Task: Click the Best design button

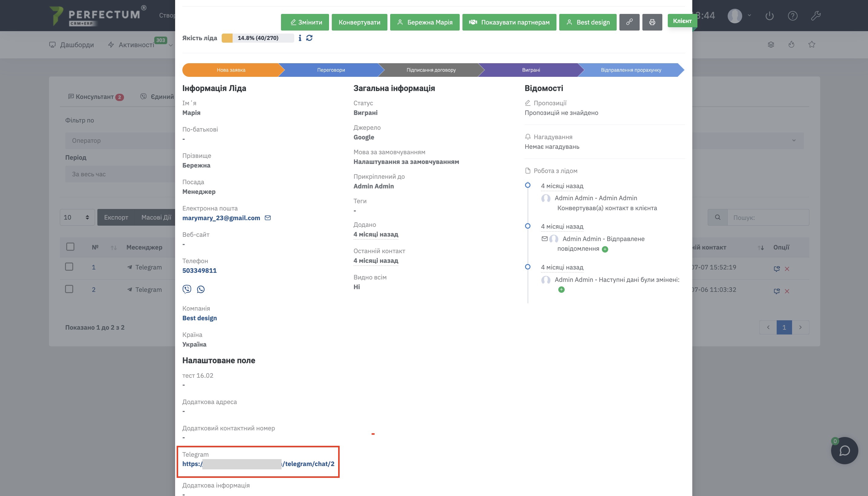Action: (588, 22)
